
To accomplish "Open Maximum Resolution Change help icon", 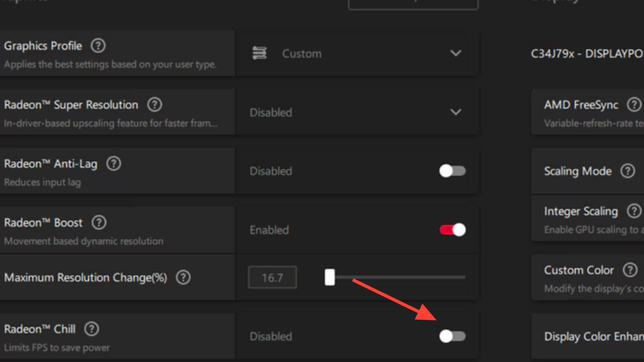I will 183,277.
